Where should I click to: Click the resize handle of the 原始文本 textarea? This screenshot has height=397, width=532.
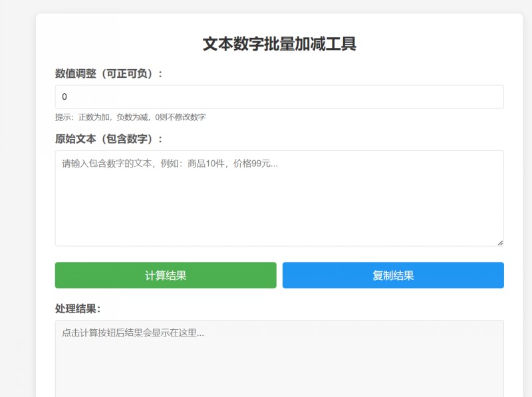pos(499,242)
